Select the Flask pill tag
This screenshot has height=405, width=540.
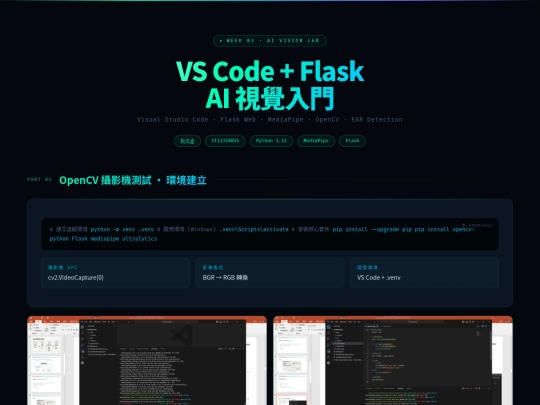pos(352,141)
